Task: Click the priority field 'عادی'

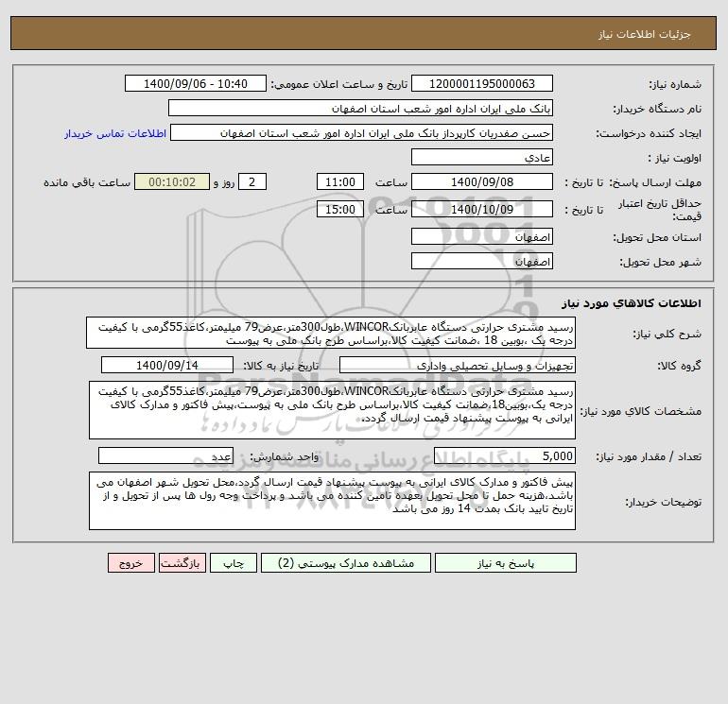Action: point(482,157)
